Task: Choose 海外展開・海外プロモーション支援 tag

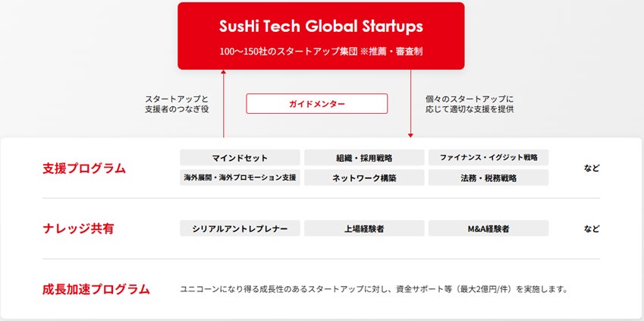Action: click(240, 178)
